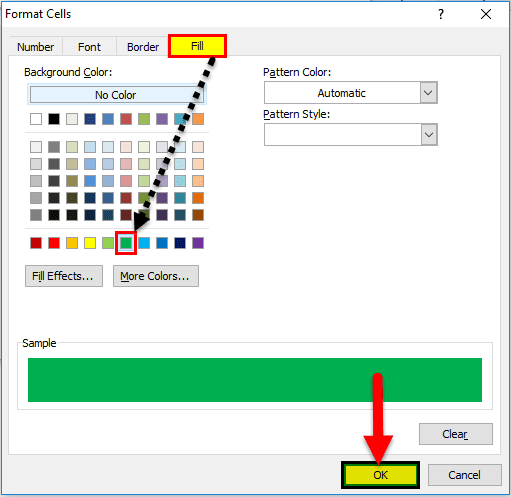This screenshot has width=511, height=497.
Task: Click the No Color button
Action: pyautogui.click(x=116, y=95)
